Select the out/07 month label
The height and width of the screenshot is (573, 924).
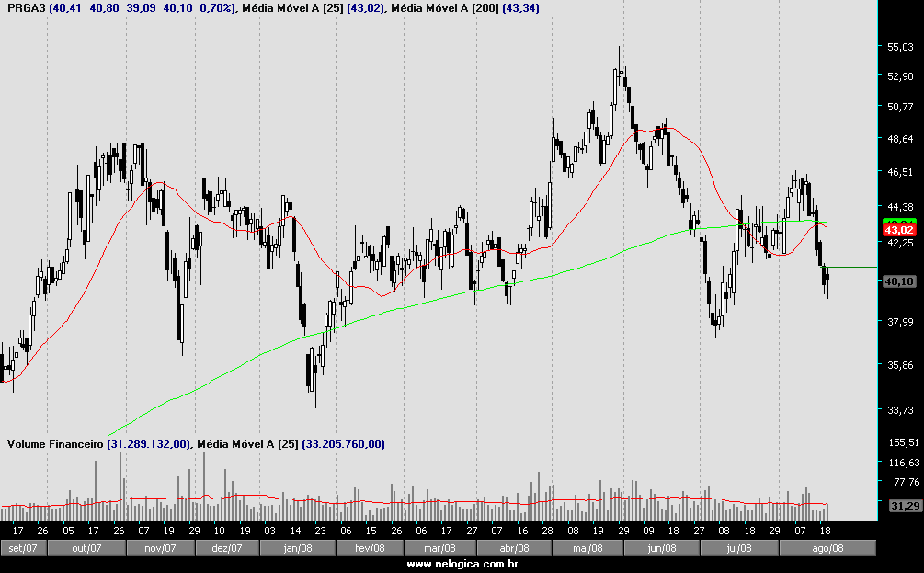coord(86,548)
